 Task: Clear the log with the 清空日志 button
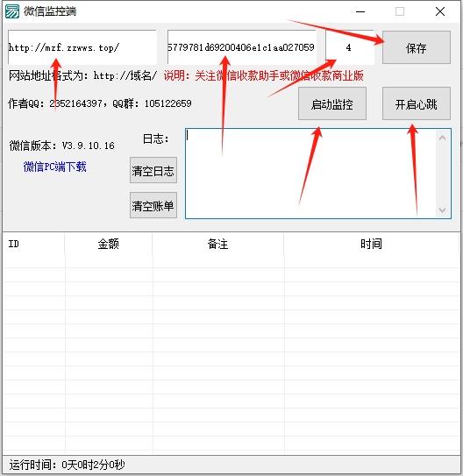(153, 170)
